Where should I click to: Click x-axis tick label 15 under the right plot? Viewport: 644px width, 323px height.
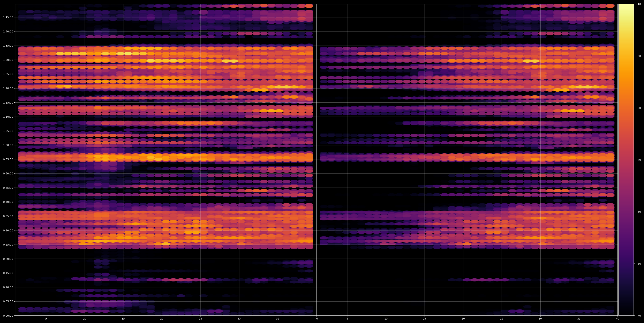point(425,319)
